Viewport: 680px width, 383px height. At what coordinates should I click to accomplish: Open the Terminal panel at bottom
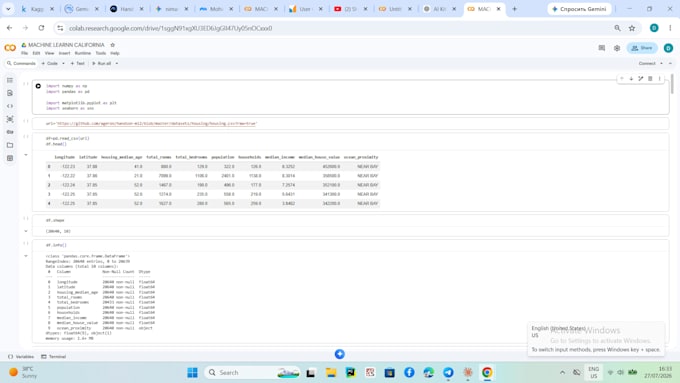point(53,357)
